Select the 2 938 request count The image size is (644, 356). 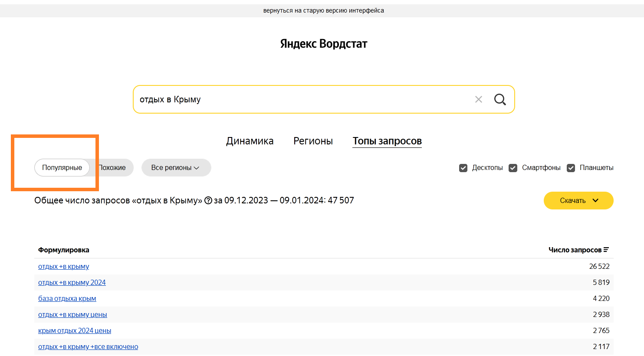[601, 314]
